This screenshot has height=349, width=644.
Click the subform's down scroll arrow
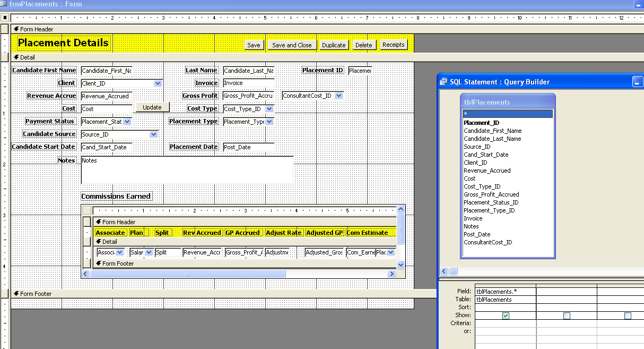pos(401,265)
